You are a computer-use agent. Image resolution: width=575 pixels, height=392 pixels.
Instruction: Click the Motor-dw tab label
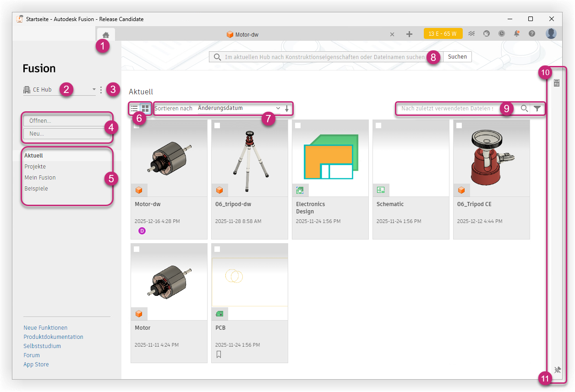[x=247, y=34]
